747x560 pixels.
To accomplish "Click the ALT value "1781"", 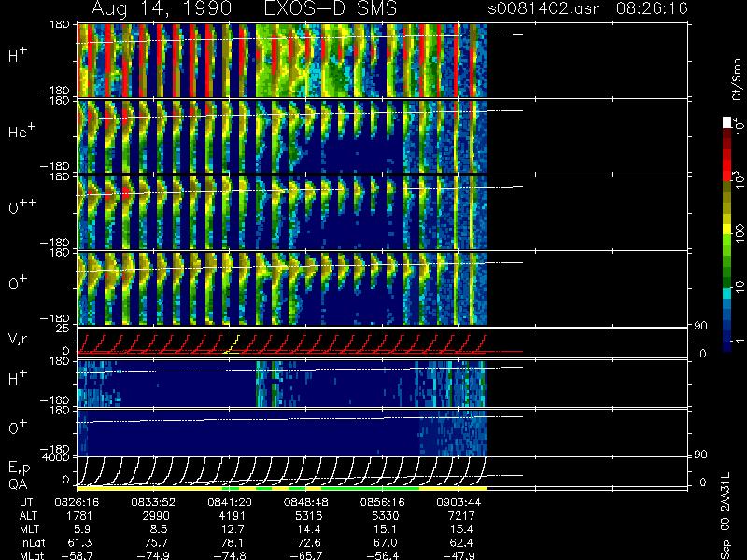I will click(80, 516).
